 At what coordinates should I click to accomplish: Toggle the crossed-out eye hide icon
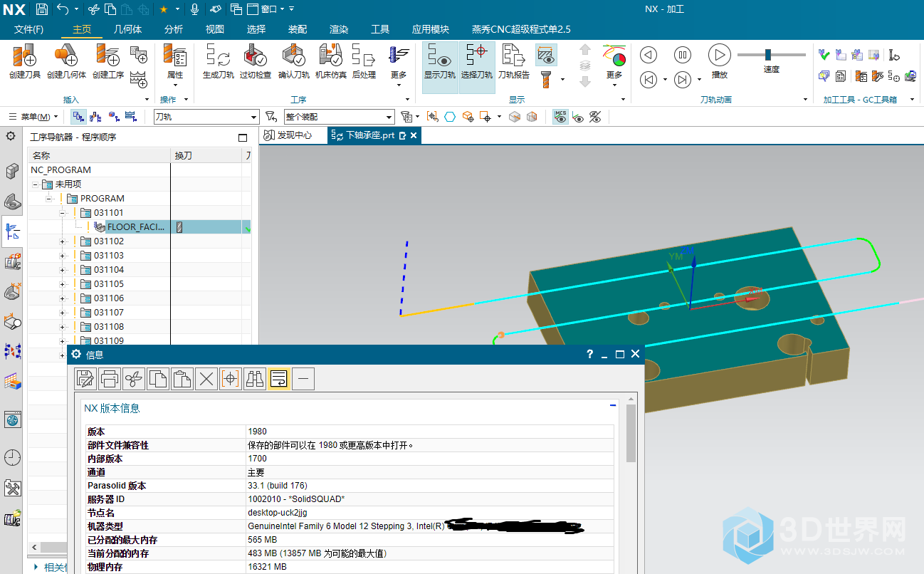click(595, 117)
